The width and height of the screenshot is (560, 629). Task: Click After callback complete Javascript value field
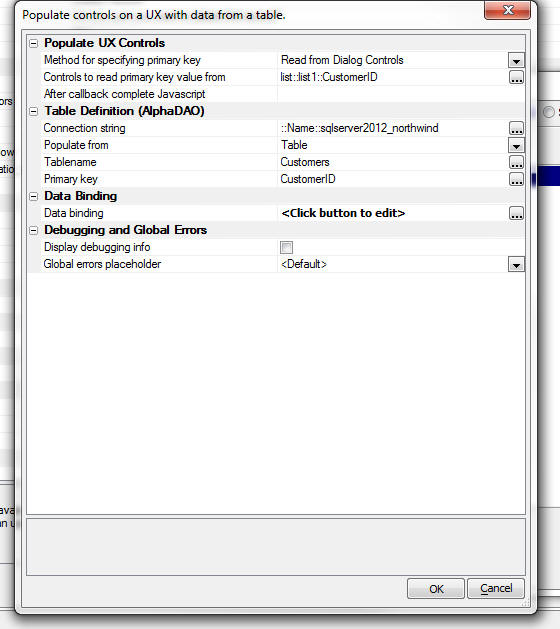(401, 94)
